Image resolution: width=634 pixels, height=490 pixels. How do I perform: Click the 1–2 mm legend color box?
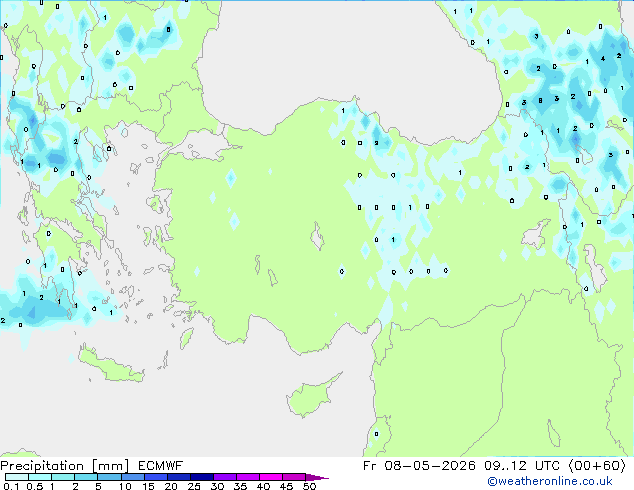click(x=63, y=477)
